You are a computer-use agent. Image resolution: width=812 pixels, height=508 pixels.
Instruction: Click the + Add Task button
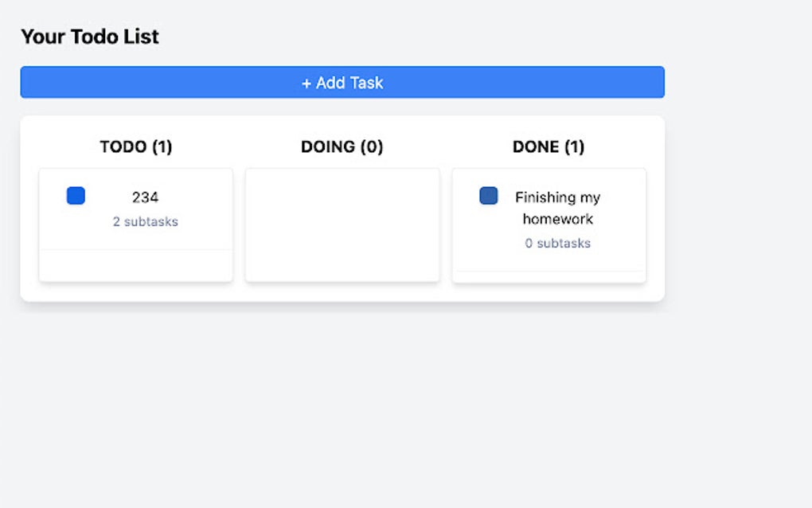pyautogui.click(x=342, y=82)
